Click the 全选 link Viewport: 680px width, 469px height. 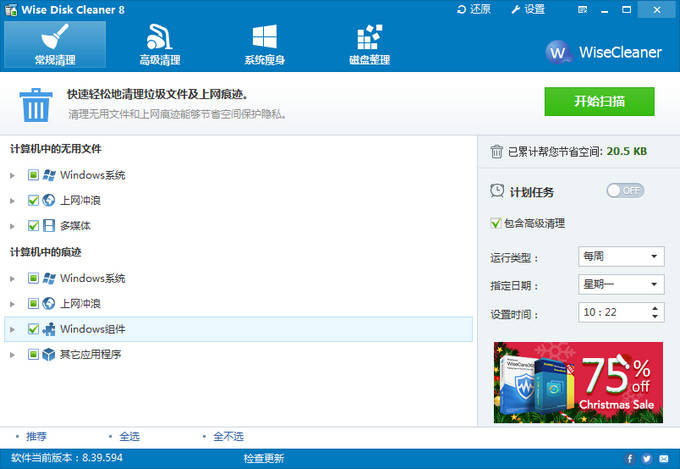tap(130, 436)
